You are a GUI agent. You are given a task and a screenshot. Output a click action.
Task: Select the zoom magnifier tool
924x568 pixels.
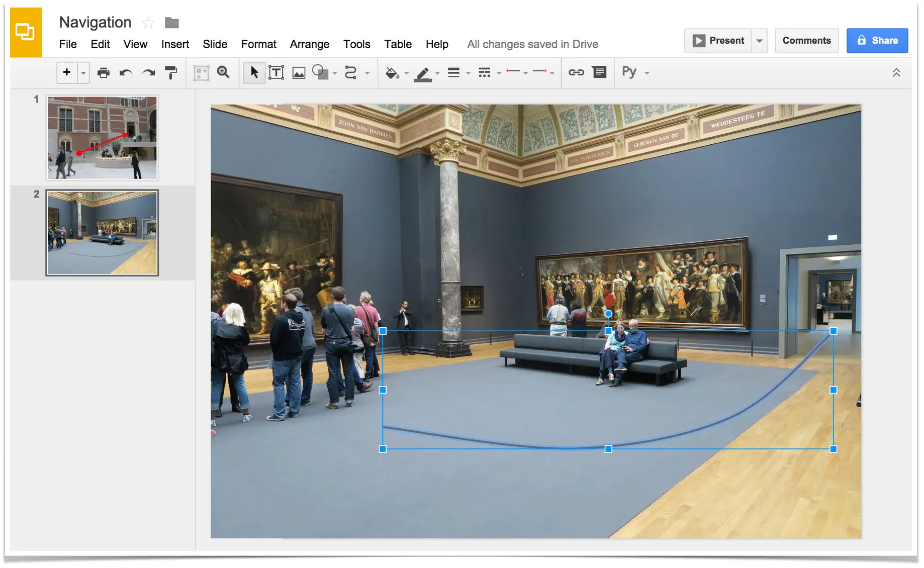tap(223, 72)
